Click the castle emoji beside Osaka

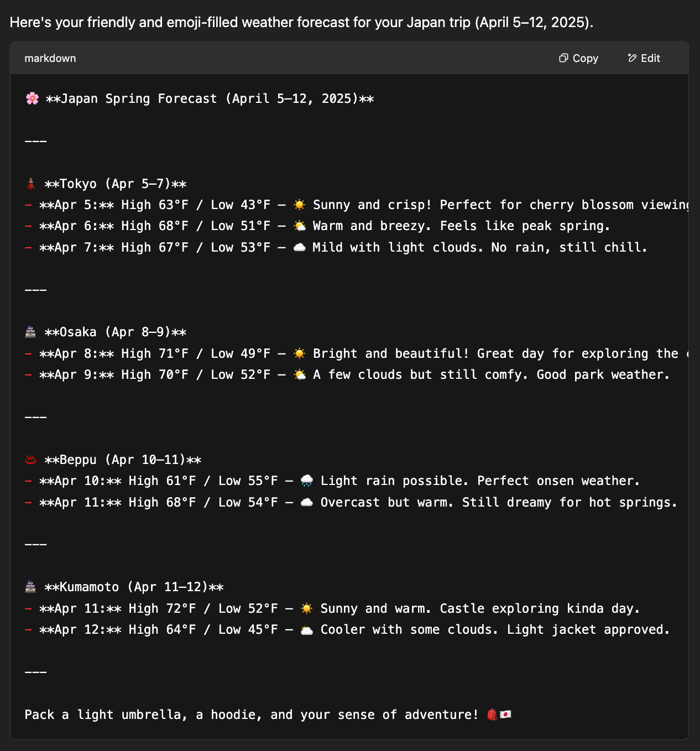[32, 331]
